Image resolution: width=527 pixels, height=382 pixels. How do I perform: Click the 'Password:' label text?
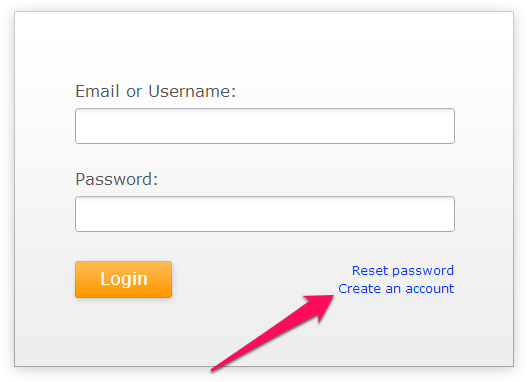pos(117,179)
